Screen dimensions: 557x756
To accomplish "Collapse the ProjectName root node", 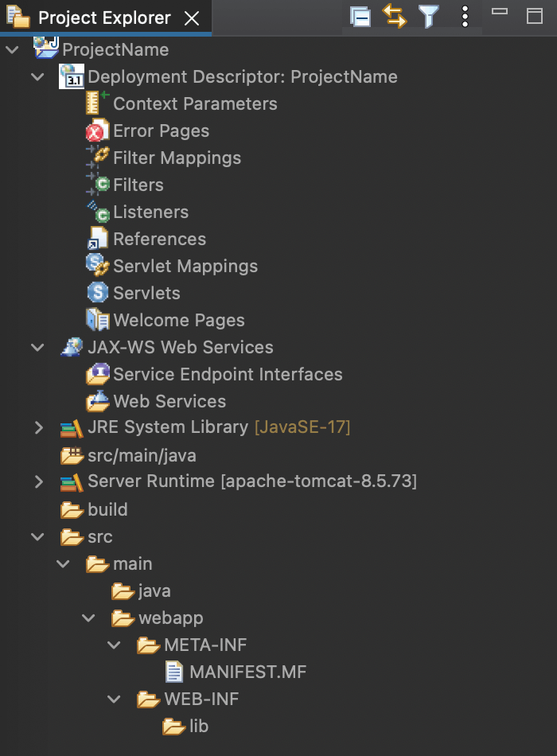I will click(13, 49).
